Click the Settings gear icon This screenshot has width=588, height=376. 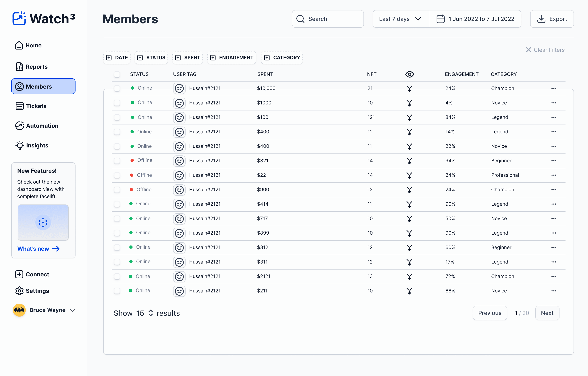(x=19, y=291)
